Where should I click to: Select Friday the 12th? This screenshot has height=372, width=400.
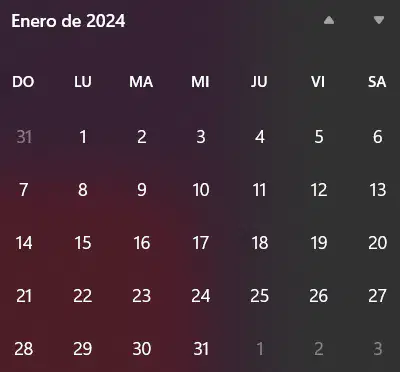tap(319, 190)
